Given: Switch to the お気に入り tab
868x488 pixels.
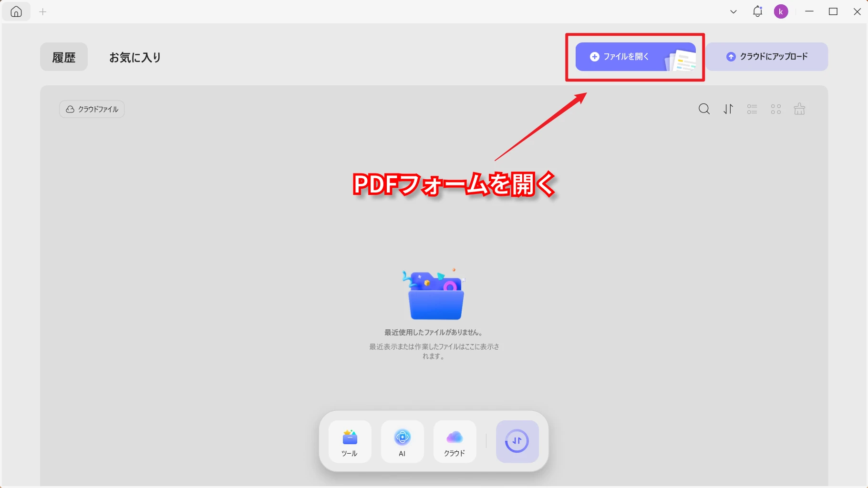Looking at the screenshot, I should pos(135,57).
